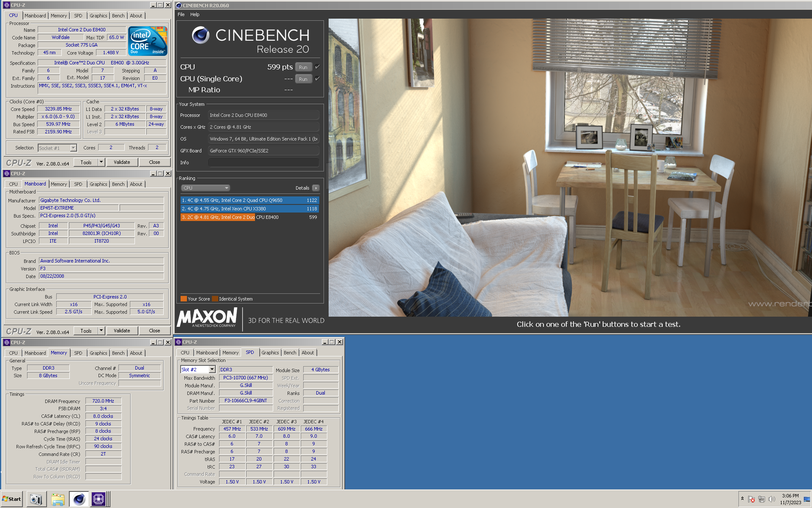The image size is (812, 508).
Task: Click Close button in the top CPU-Z window
Action: (154, 162)
